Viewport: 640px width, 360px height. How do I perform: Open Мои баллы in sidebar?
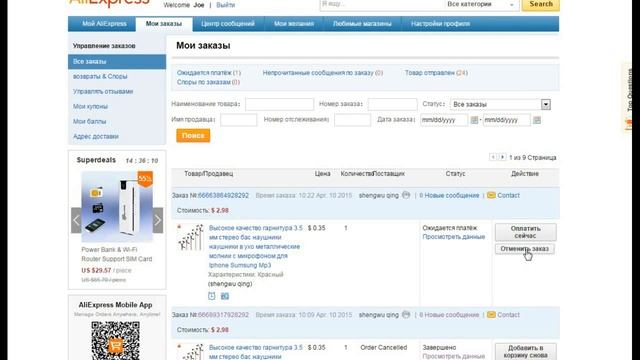point(89,121)
